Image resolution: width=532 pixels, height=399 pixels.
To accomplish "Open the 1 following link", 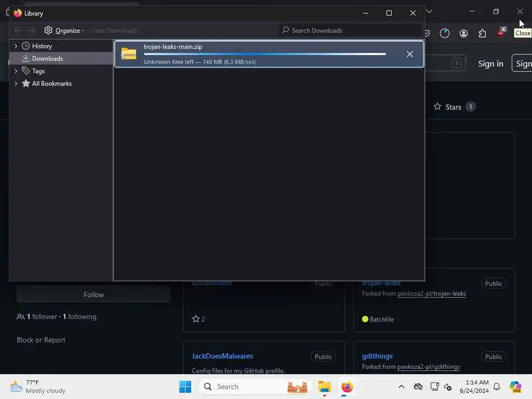I will [x=79, y=316].
